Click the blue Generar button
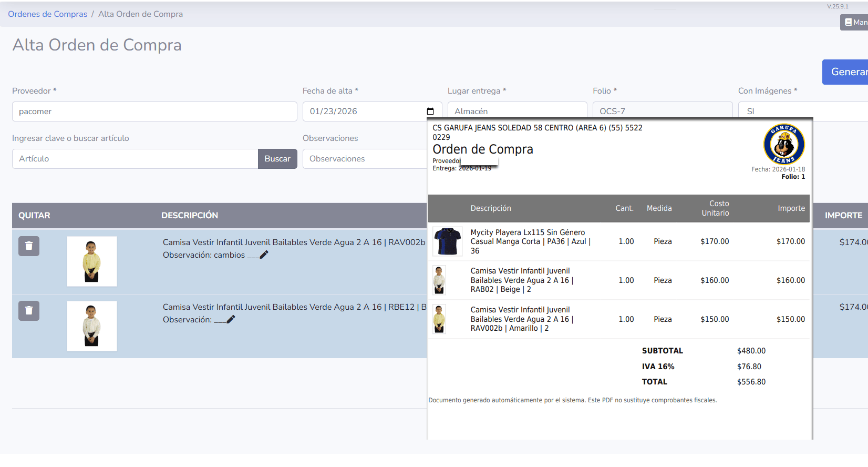Image resolution: width=868 pixels, height=467 pixels. [x=846, y=72]
